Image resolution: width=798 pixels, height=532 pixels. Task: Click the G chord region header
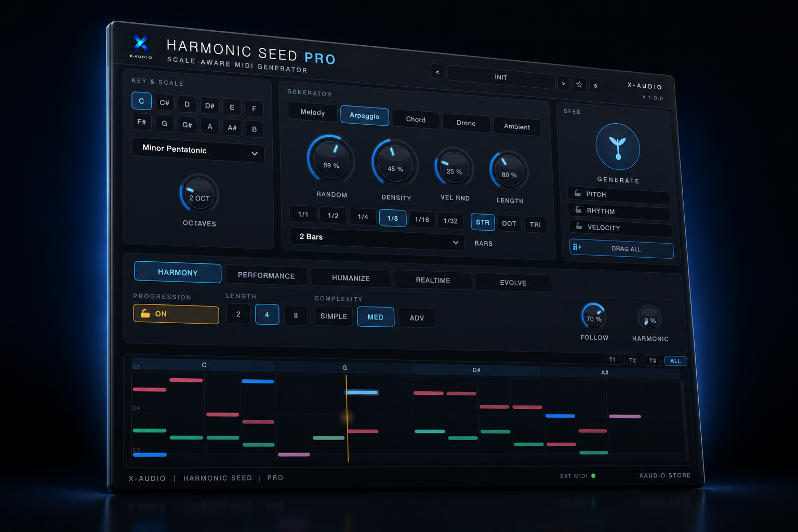pyautogui.click(x=344, y=368)
